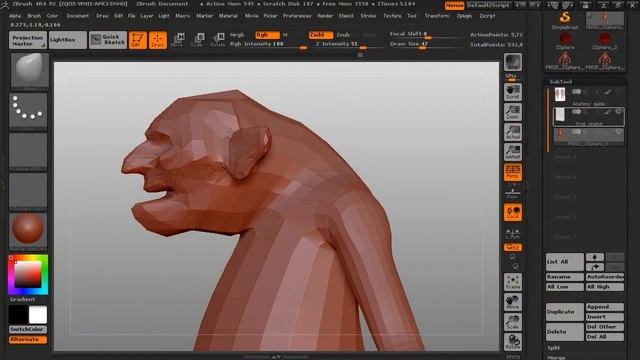Adjust the Rgb Intensity slider
The width and height of the screenshot is (640, 360).
[x=268, y=44]
